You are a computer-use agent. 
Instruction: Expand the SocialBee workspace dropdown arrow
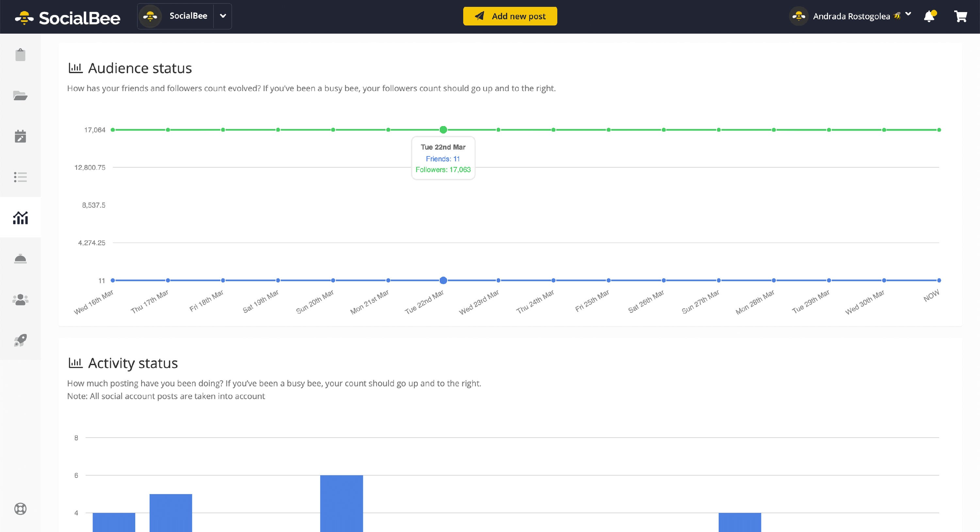(223, 16)
